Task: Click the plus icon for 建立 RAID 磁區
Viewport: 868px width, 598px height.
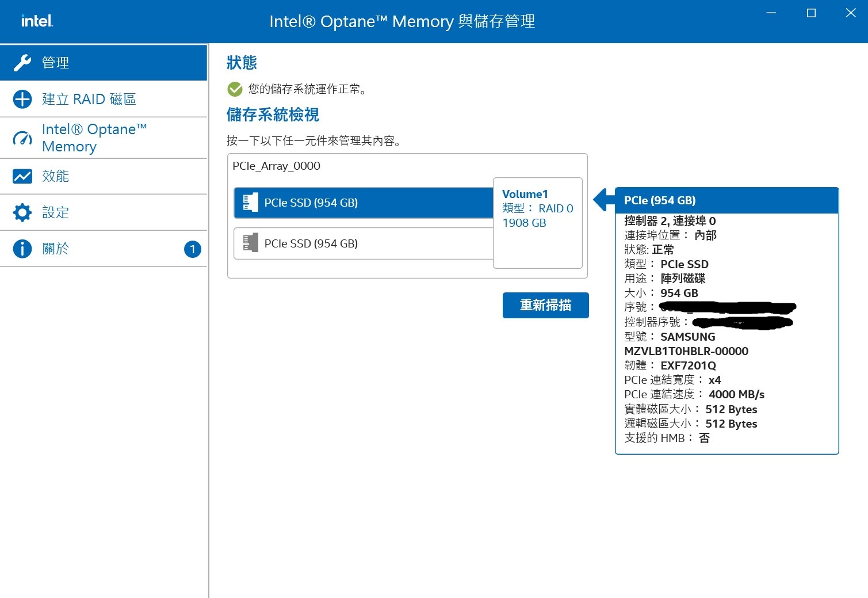Action: point(22,99)
